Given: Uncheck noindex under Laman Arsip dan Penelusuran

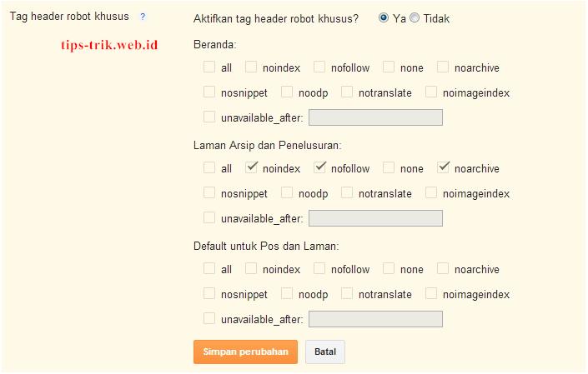Looking at the screenshot, I should coord(251,167).
